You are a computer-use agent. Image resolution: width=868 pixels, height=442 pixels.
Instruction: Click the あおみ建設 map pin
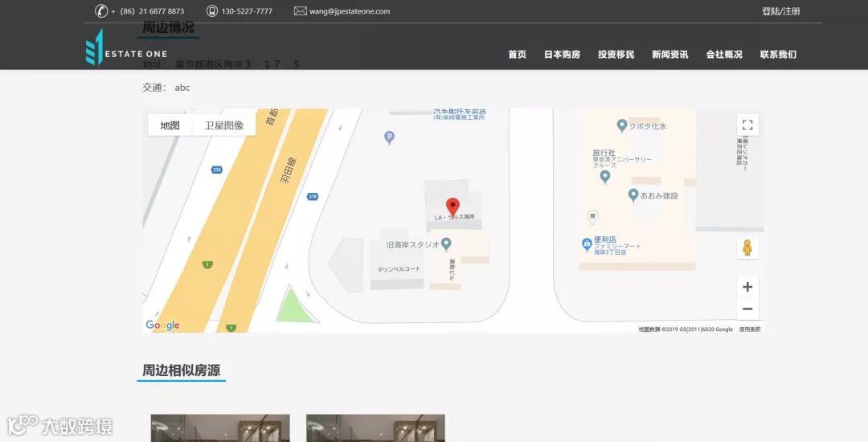pyautogui.click(x=633, y=194)
